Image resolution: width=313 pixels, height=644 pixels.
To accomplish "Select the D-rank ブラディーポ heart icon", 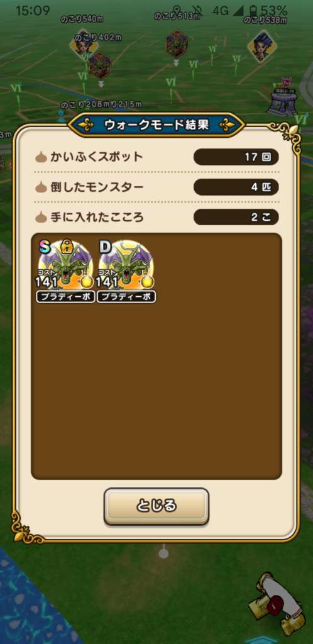I will pos(126,265).
